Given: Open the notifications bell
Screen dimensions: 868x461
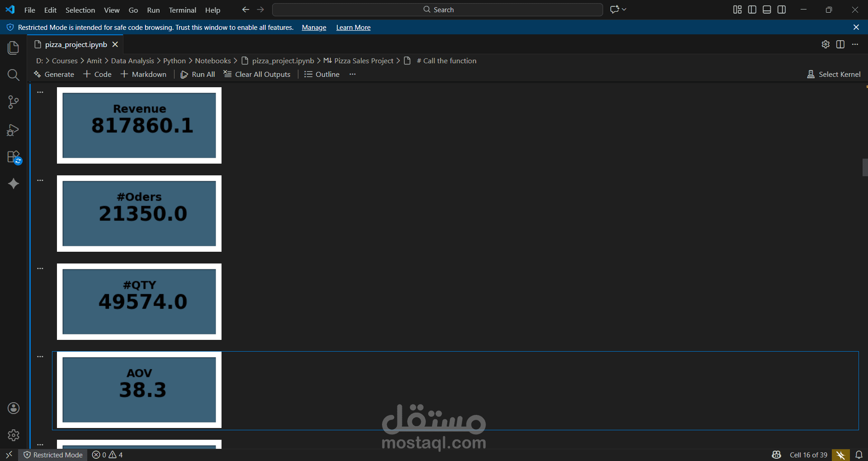Looking at the screenshot, I should (859, 455).
